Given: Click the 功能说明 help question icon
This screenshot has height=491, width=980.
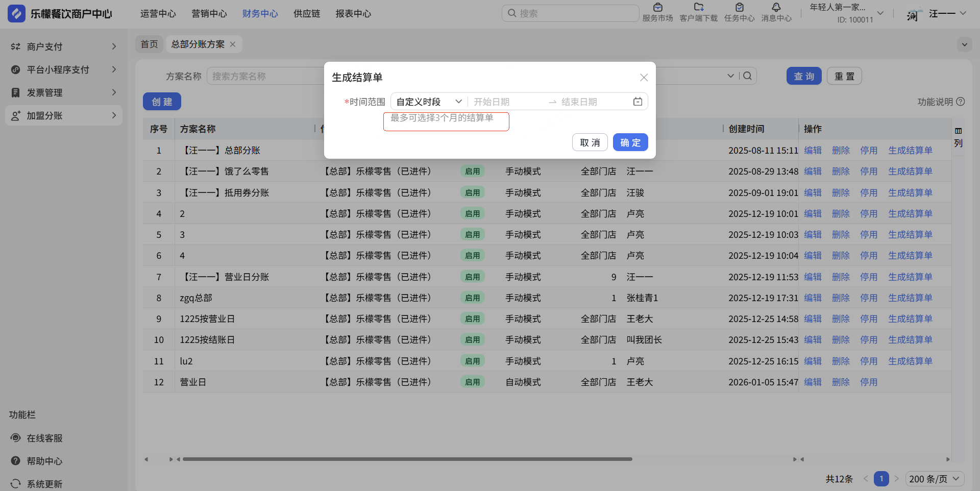Looking at the screenshot, I should pyautogui.click(x=960, y=102).
